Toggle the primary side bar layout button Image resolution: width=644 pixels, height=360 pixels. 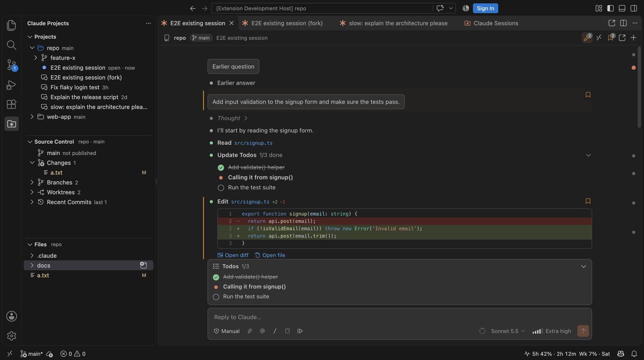pos(610,8)
